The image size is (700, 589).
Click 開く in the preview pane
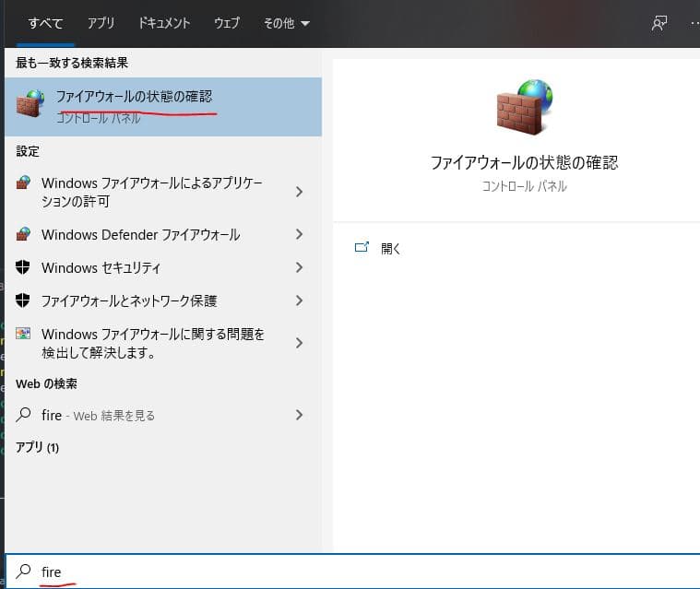click(x=390, y=249)
